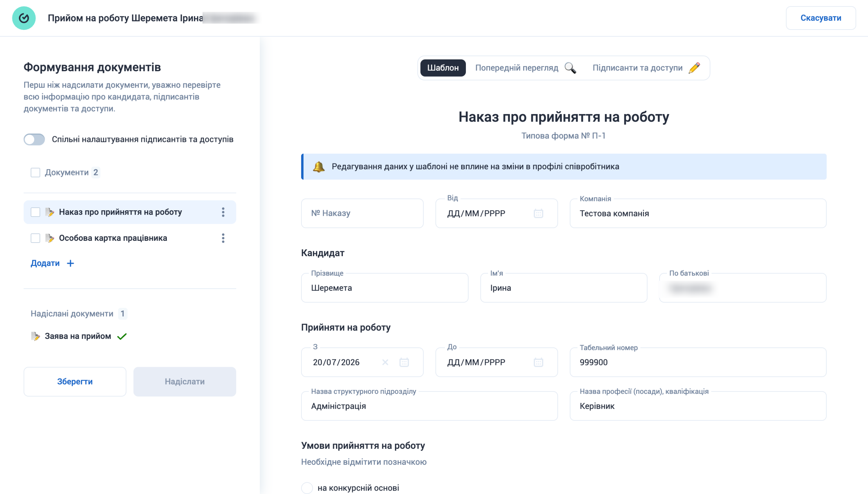Click the Зберегти button

tap(75, 382)
